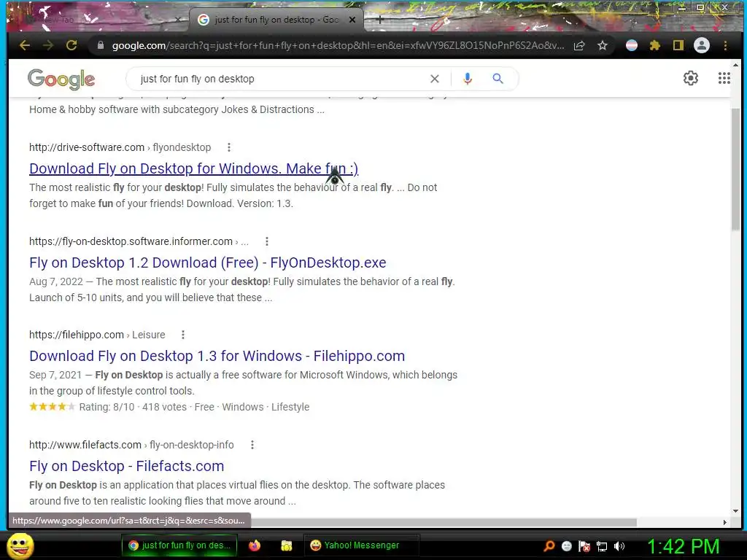This screenshot has height=560, width=747.
Task: Open the volume speaker tray icon
Action: tap(619, 546)
